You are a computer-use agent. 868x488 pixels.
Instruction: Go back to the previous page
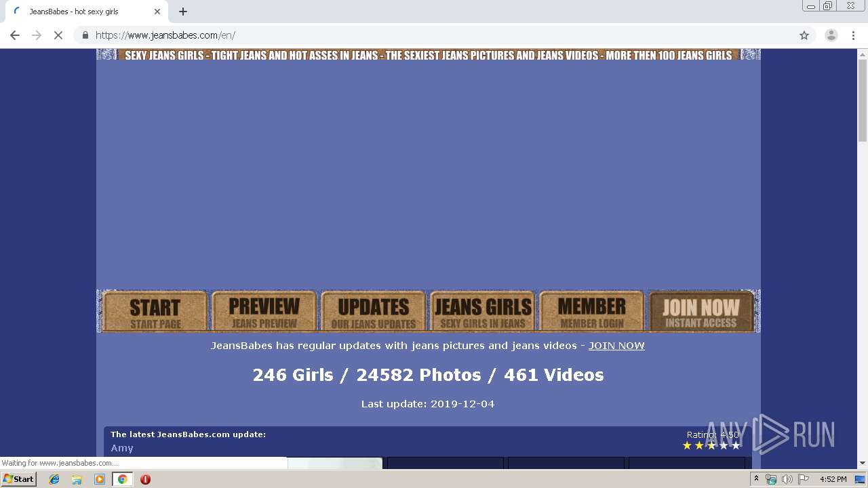click(x=15, y=35)
